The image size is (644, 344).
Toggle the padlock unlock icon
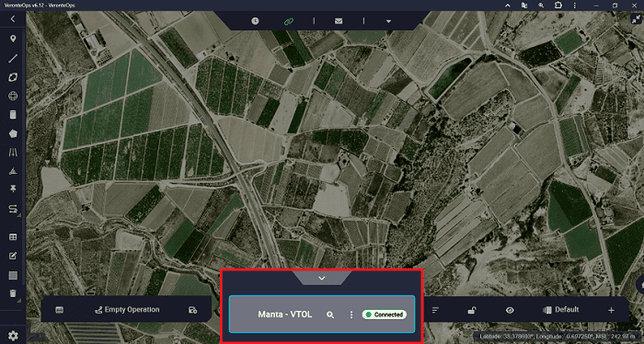click(x=472, y=310)
